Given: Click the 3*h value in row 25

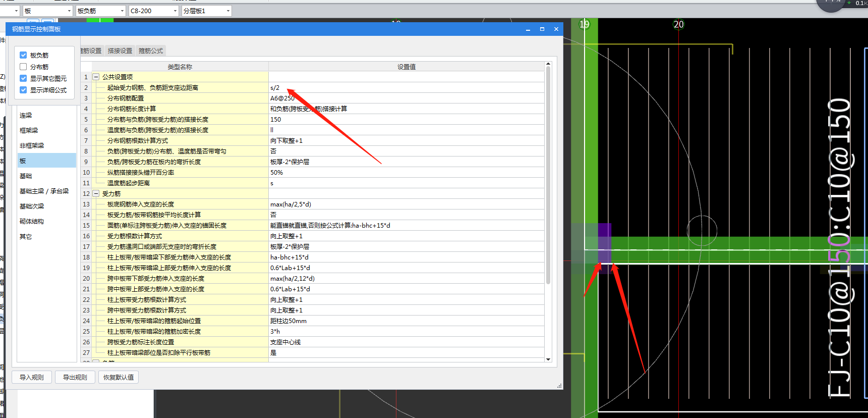Looking at the screenshot, I should coord(407,331).
